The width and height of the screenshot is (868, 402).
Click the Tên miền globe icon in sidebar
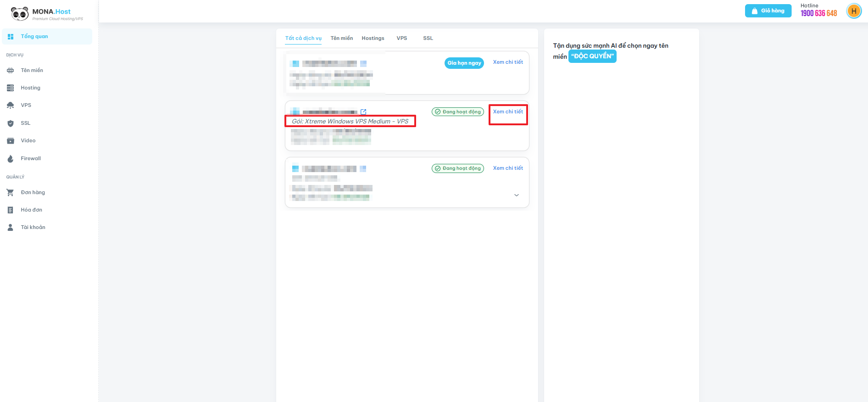(x=11, y=70)
